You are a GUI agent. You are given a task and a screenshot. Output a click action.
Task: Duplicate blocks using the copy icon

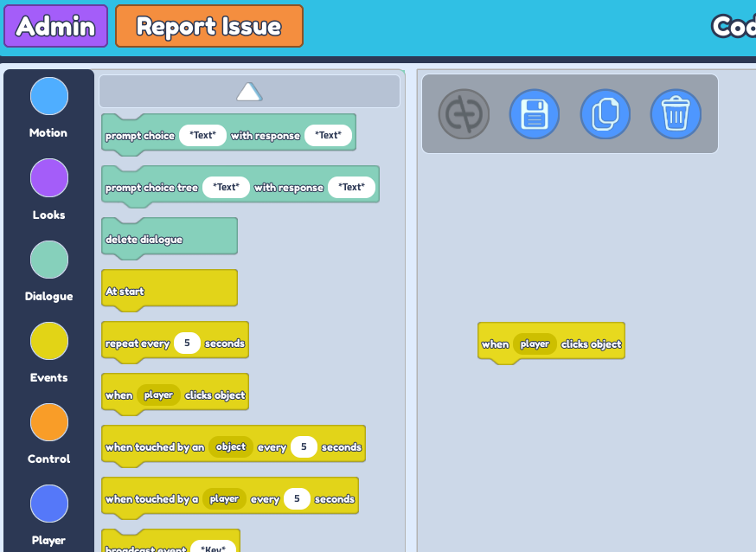(605, 113)
